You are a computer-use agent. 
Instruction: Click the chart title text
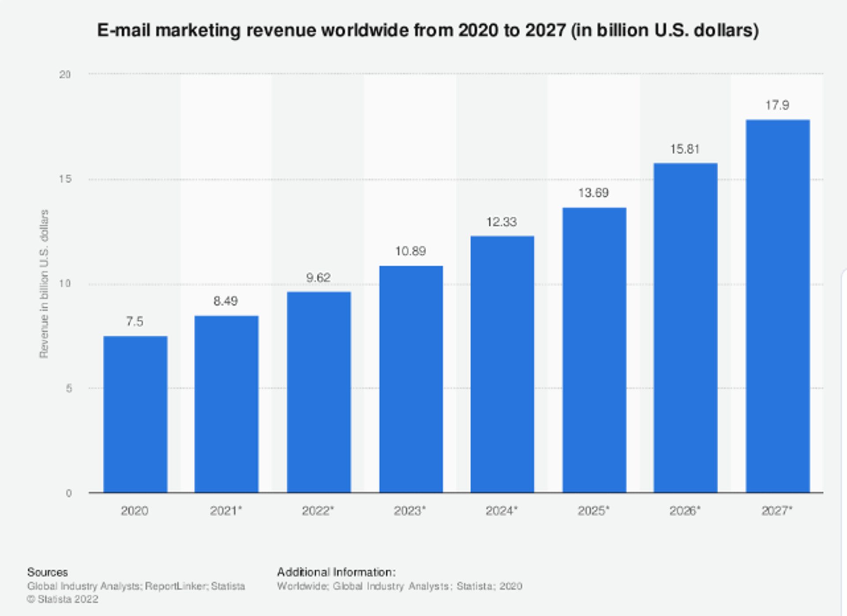click(x=427, y=30)
